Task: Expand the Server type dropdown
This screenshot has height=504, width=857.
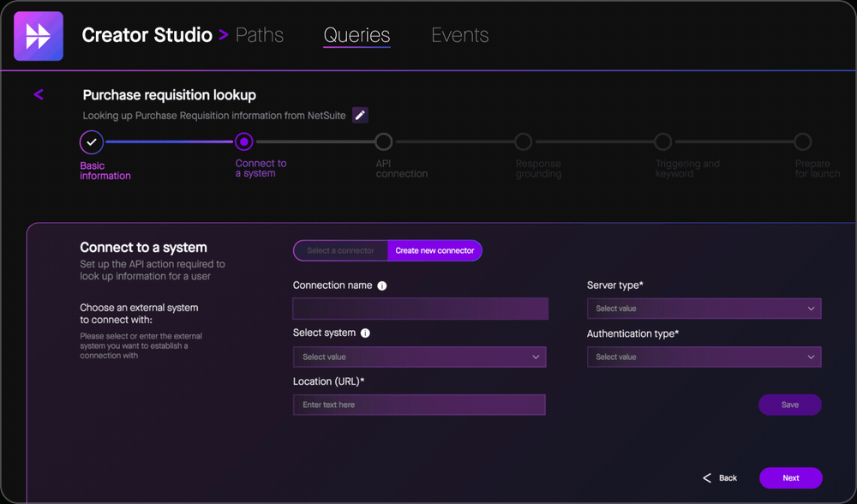Action: point(704,308)
